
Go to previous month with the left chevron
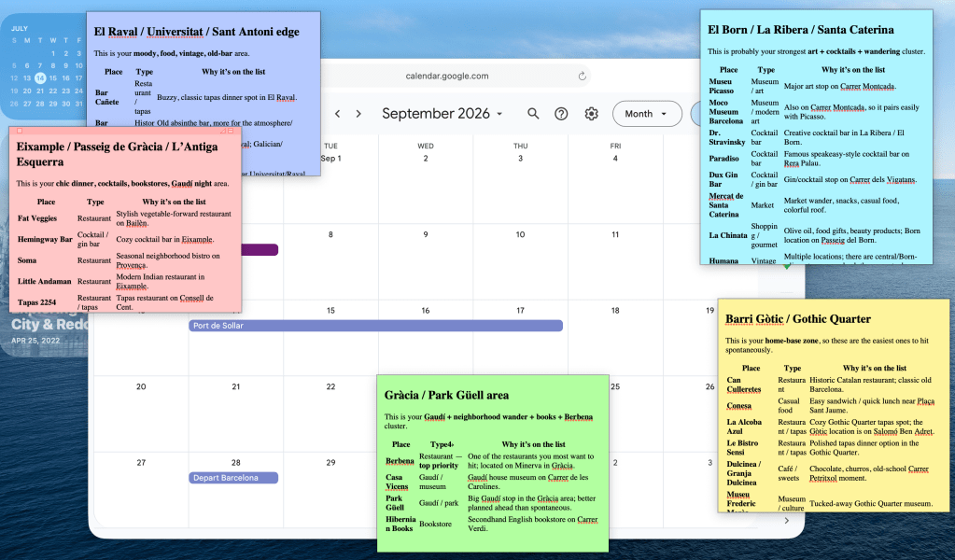point(337,114)
